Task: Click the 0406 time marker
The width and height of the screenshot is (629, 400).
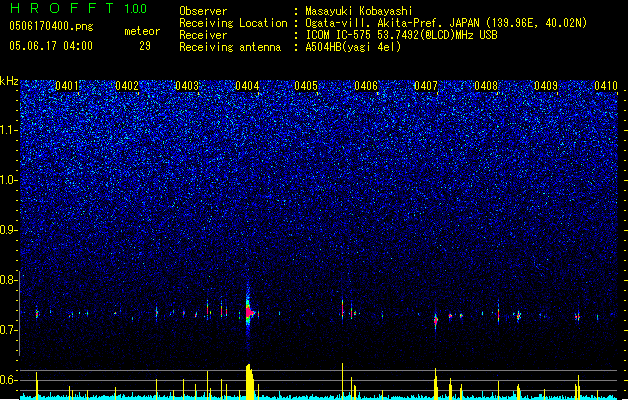Action: pos(366,86)
